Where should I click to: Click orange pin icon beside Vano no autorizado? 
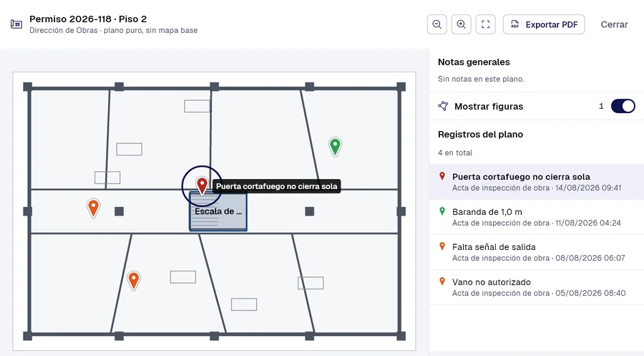click(442, 282)
